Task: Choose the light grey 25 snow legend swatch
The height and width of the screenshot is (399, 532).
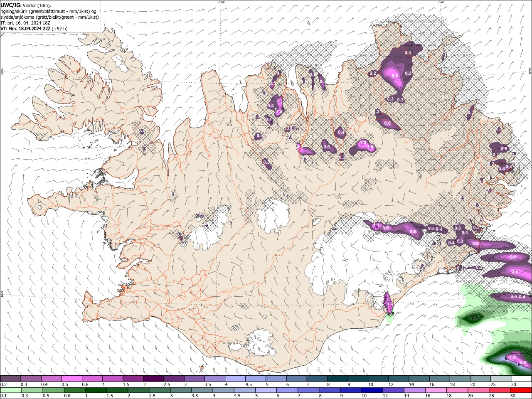Action: point(501,379)
